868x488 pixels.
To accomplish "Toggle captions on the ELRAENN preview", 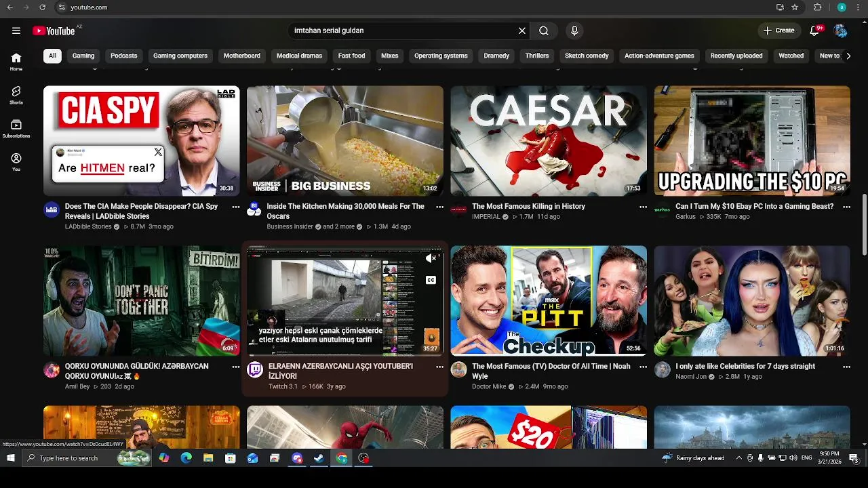I will point(431,280).
